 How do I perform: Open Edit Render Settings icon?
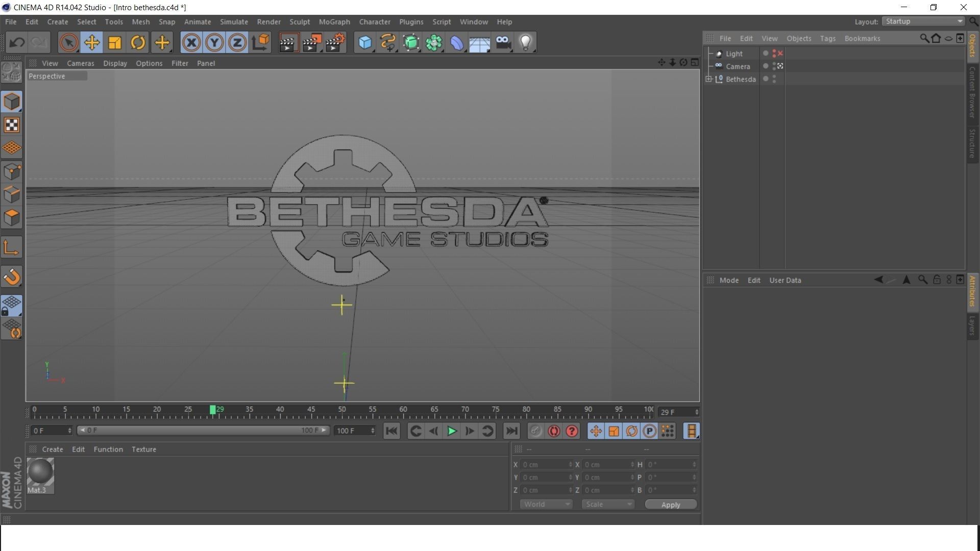335,43
